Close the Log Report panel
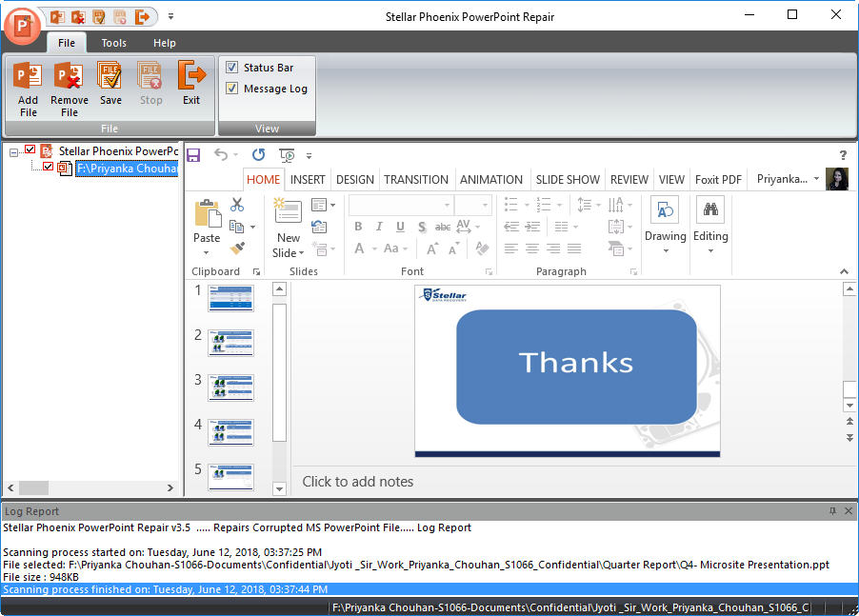Viewport: 859px width, 616px height. coord(849,511)
